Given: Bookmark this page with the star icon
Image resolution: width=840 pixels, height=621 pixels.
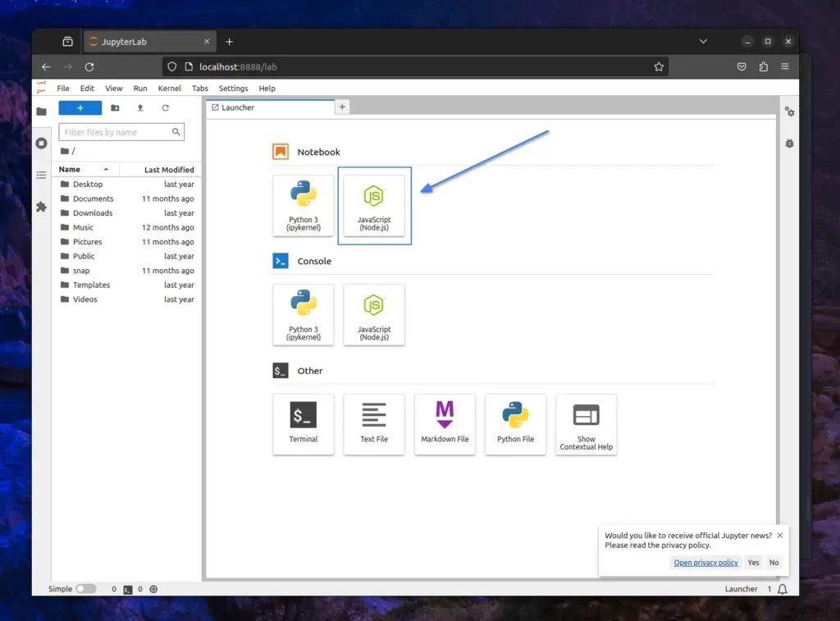Looking at the screenshot, I should [x=659, y=67].
